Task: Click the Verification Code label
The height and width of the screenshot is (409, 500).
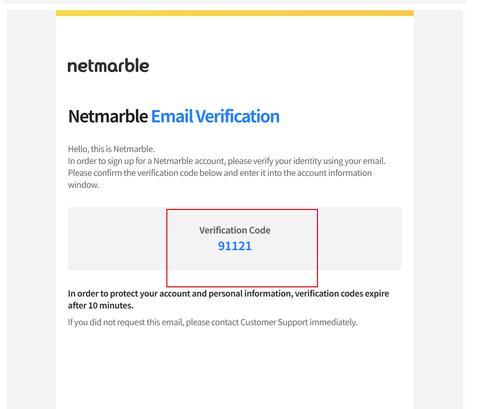Action: point(235,230)
